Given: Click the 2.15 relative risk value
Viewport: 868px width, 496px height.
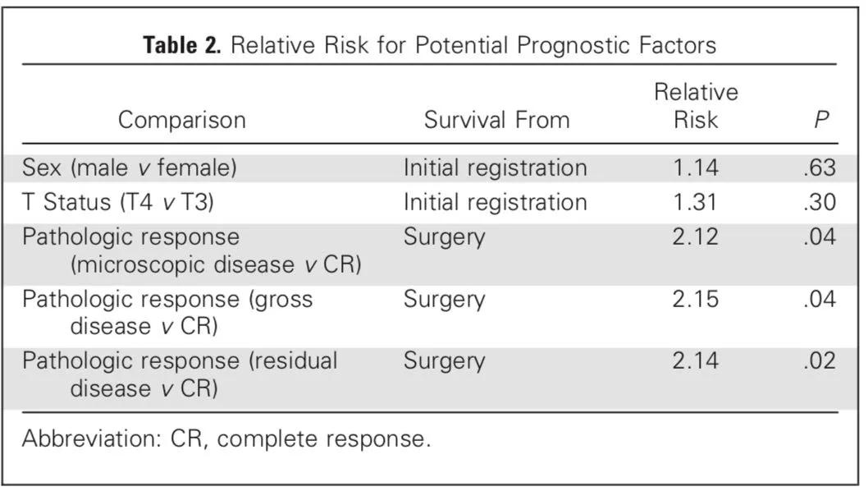Looking at the screenshot, I should coord(695,299).
